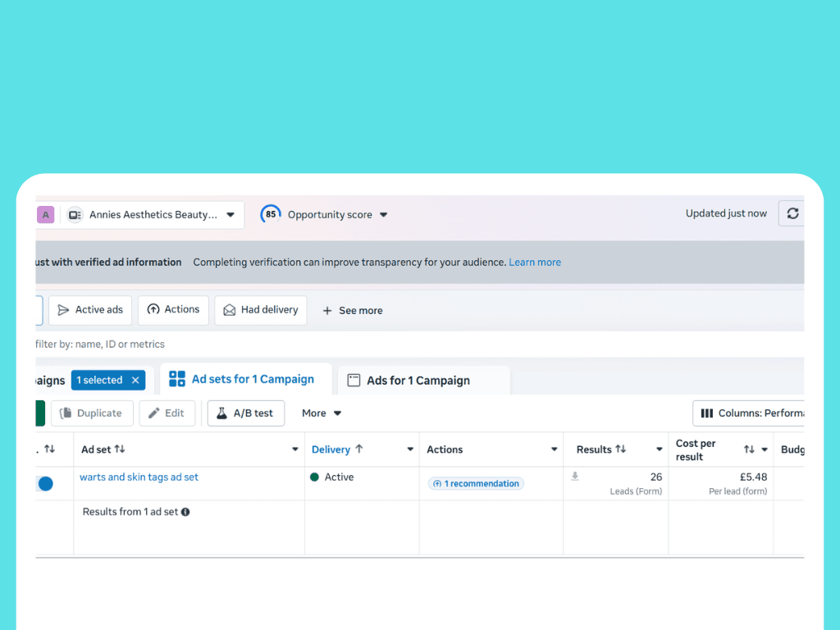Open the Opportunity score dropdown arrow
Viewport: 840px width, 630px height.
click(x=384, y=215)
